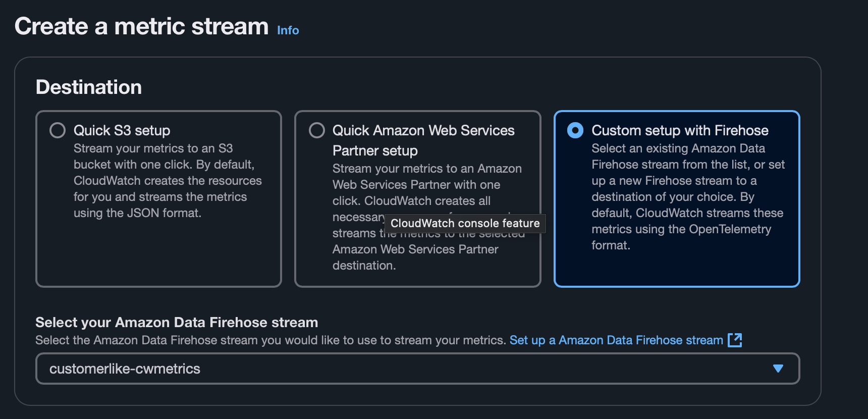Select Quick Amazon Web Services Partner setup radio
Screen dimensions: 868x419
coord(317,130)
